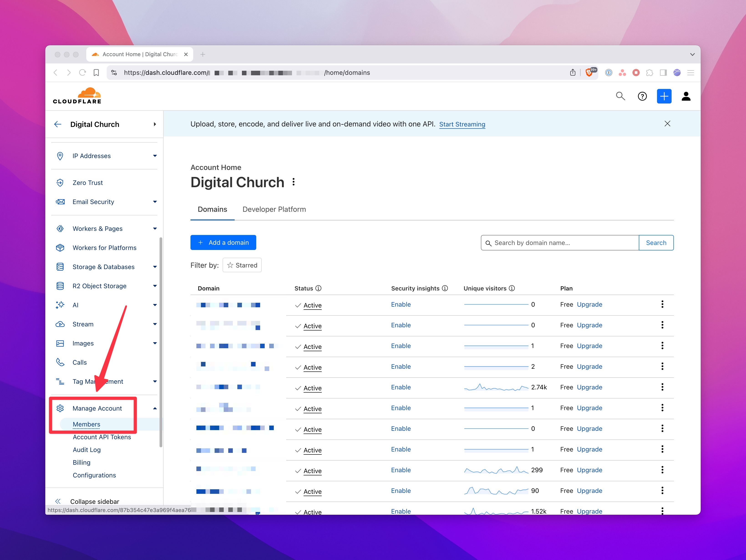This screenshot has width=746, height=560.
Task: Click the Status info icon
Action: coord(318,288)
